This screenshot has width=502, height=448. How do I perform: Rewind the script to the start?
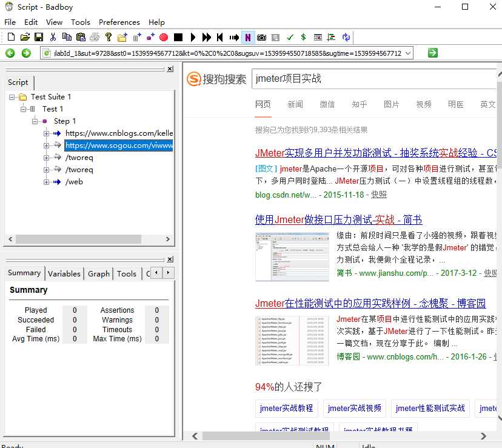(219, 38)
